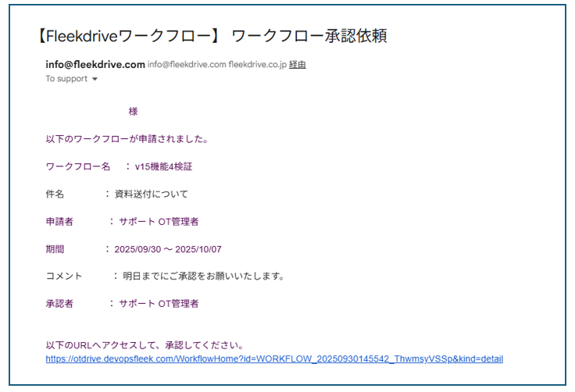Click the comment text 明日までにご承認をお願いいたします
The image size is (575, 392).
203,276
